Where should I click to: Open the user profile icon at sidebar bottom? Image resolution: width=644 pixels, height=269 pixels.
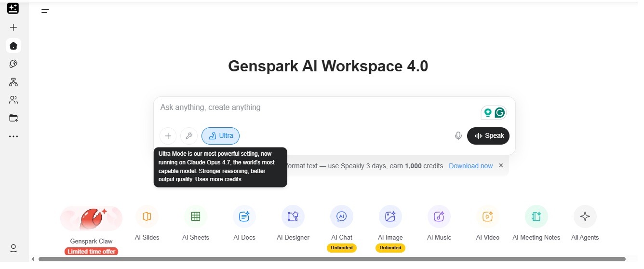[13, 248]
